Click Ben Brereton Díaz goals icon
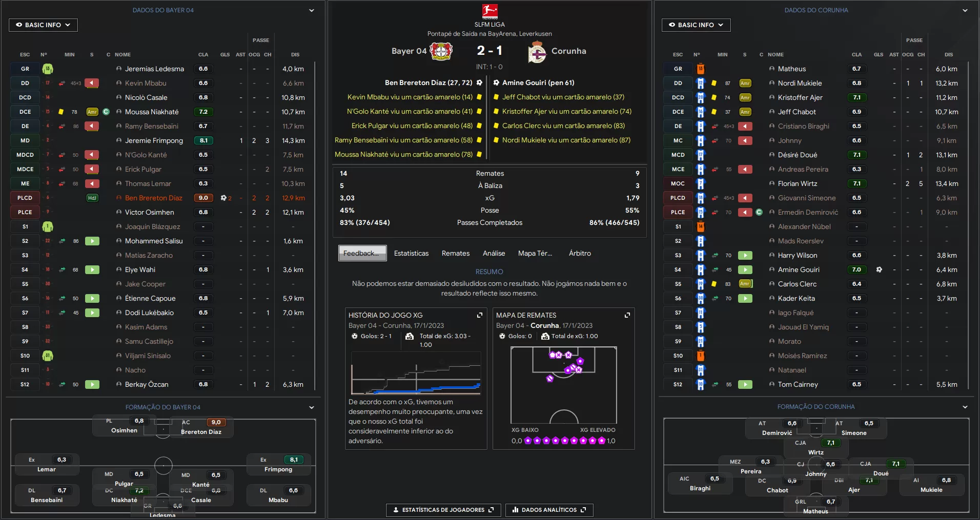The image size is (980, 520). pos(223,198)
